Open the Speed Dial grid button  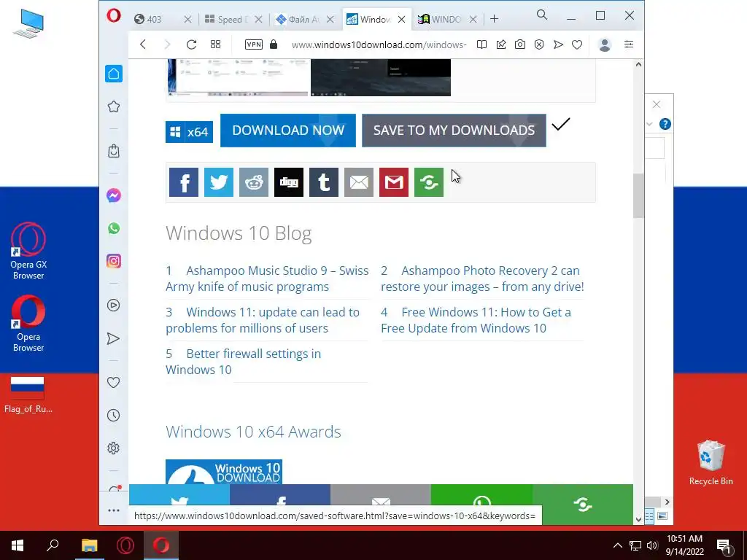click(215, 44)
